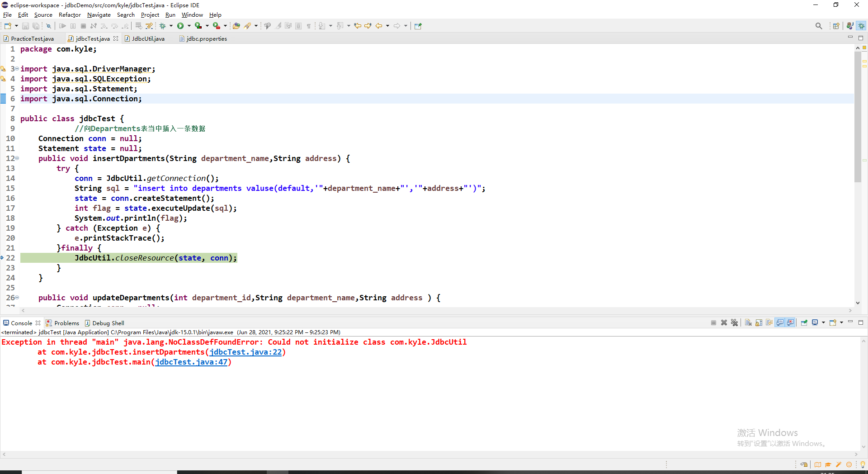Toggle Show Console on standard error change

[x=790, y=322]
